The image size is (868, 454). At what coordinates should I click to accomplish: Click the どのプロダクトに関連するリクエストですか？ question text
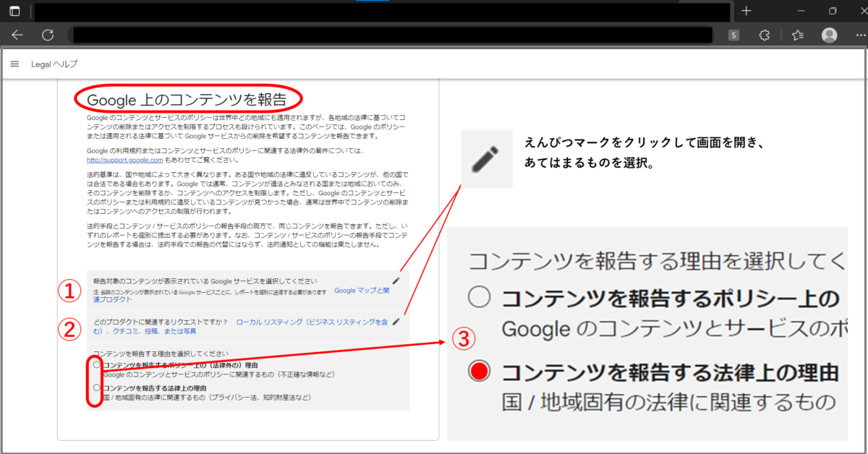click(161, 322)
